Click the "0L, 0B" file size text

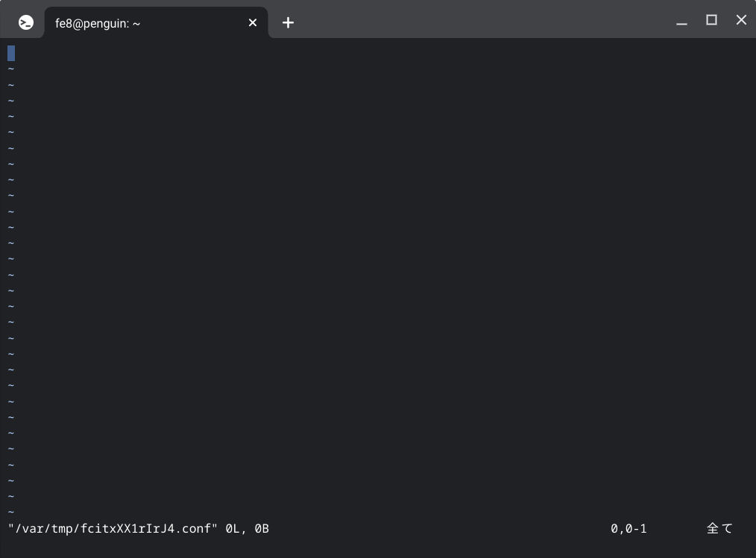[247, 529]
